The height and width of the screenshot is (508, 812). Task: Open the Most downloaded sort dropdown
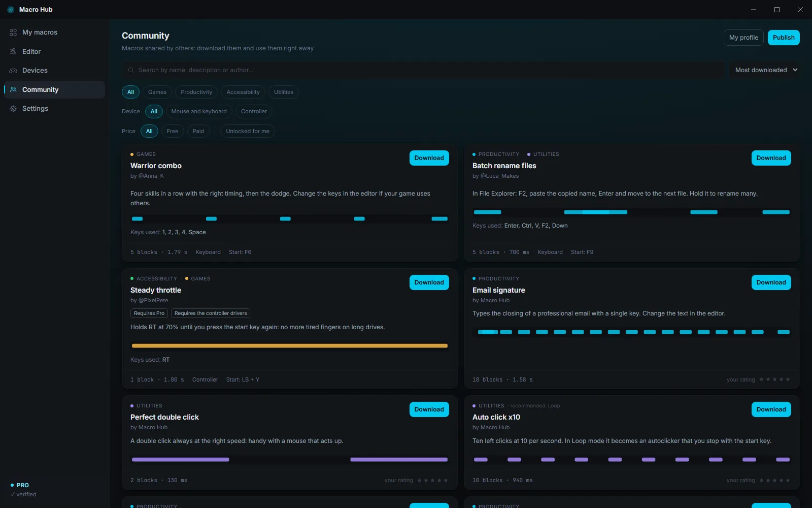pyautogui.click(x=766, y=70)
